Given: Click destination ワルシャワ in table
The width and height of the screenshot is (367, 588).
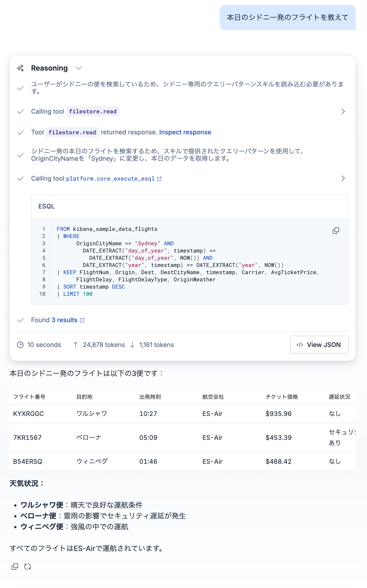Looking at the screenshot, I should (x=92, y=414).
